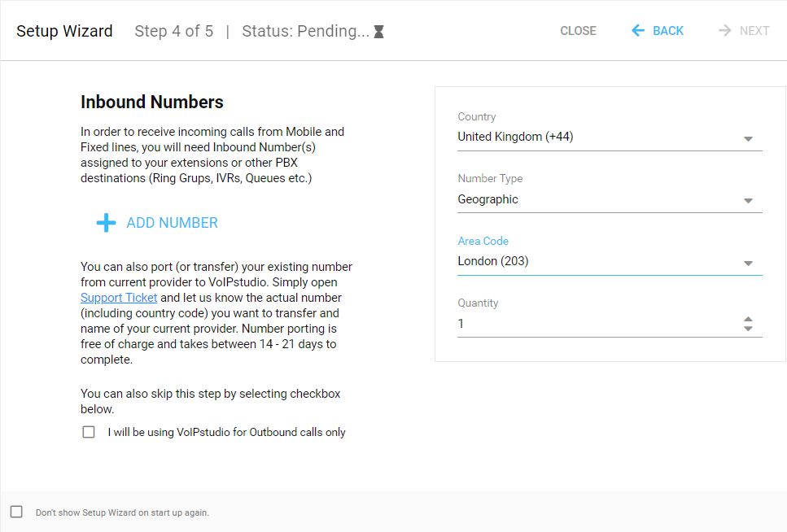Image resolution: width=787 pixels, height=532 pixels.
Task: Click the NEXT label in the header
Action: (x=754, y=31)
